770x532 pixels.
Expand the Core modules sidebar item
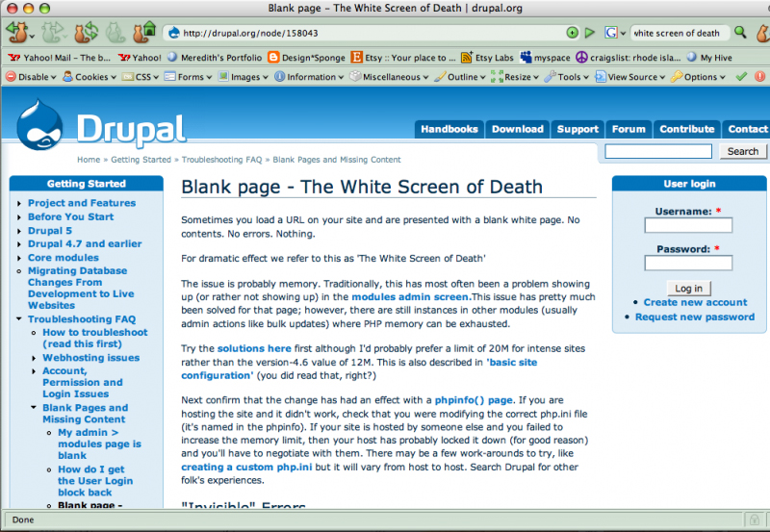[x=19, y=258]
